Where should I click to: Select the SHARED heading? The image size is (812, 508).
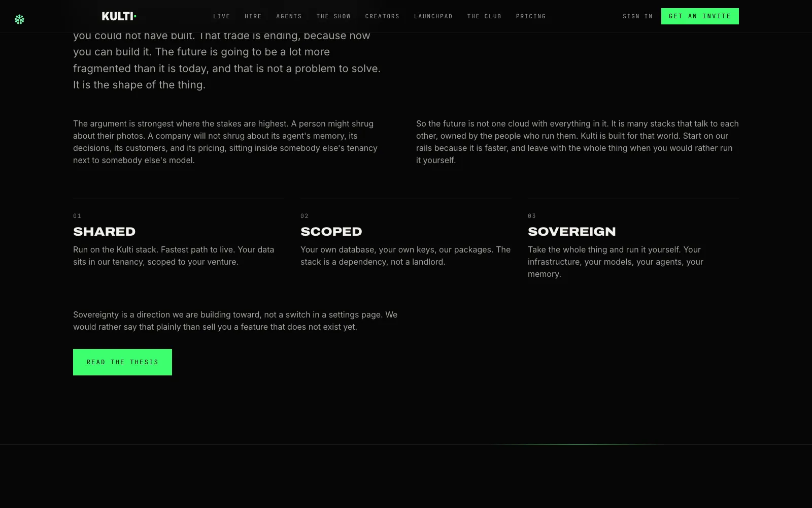(x=105, y=232)
